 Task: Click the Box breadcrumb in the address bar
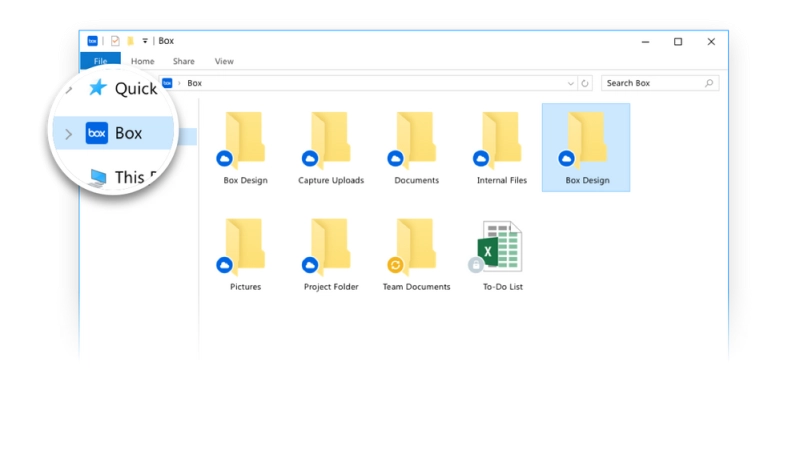194,83
